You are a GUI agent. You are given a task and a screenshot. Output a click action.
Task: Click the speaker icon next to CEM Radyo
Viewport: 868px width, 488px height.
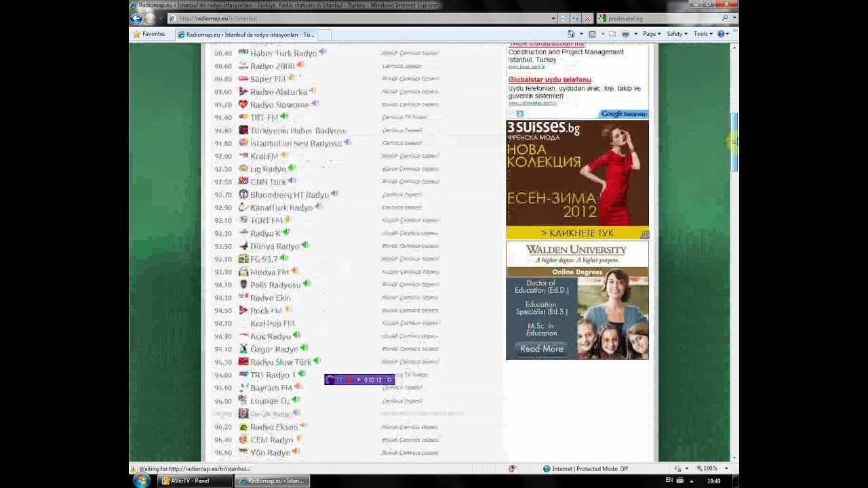click(298, 439)
